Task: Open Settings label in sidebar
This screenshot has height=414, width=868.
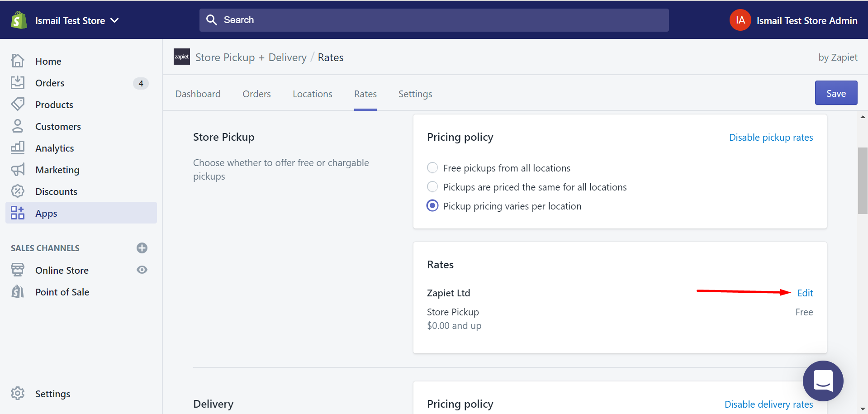Action: click(x=53, y=394)
